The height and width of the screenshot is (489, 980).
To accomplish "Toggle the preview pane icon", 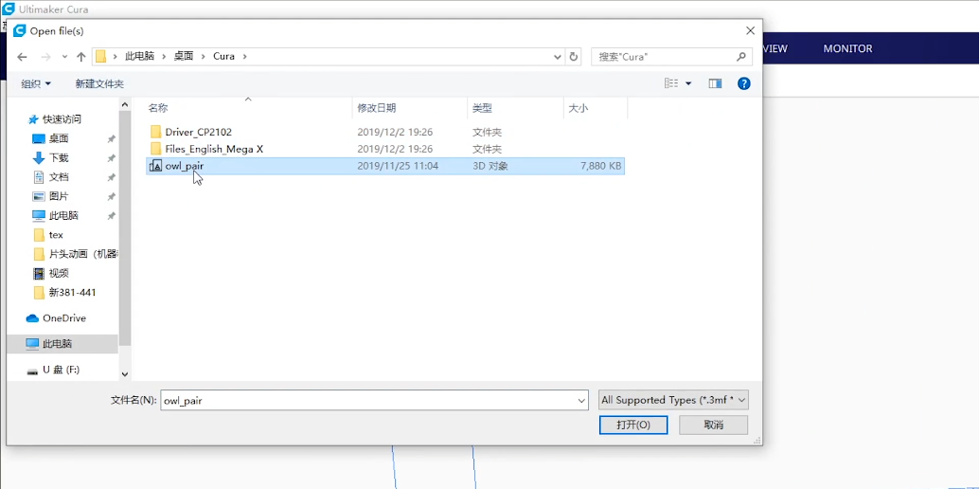I will pos(716,83).
